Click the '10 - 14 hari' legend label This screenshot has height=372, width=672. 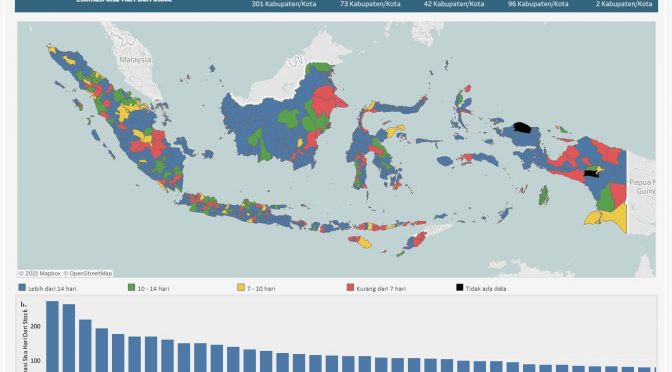(x=153, y=289)
